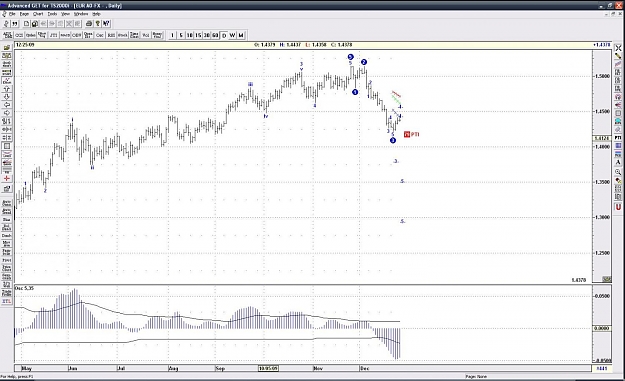The image size is (625, 381).
Task: Select the M monthly timeframe button
Action: coord(241,35)
